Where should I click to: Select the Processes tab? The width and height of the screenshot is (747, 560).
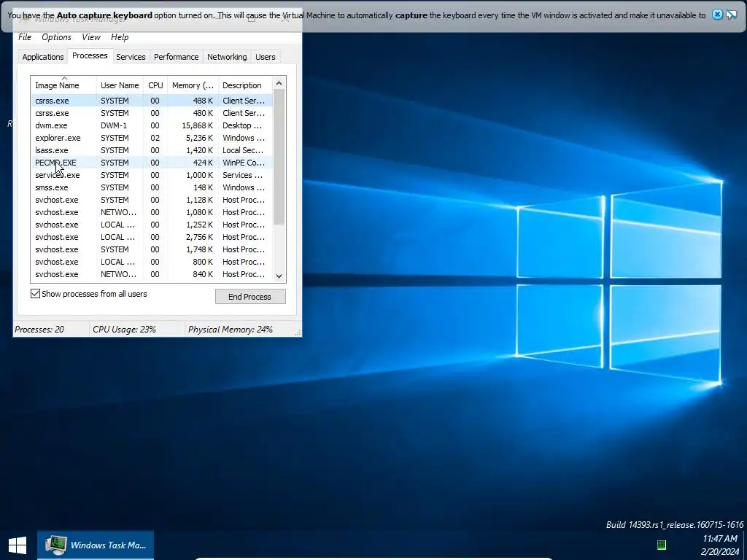point(90,55)
